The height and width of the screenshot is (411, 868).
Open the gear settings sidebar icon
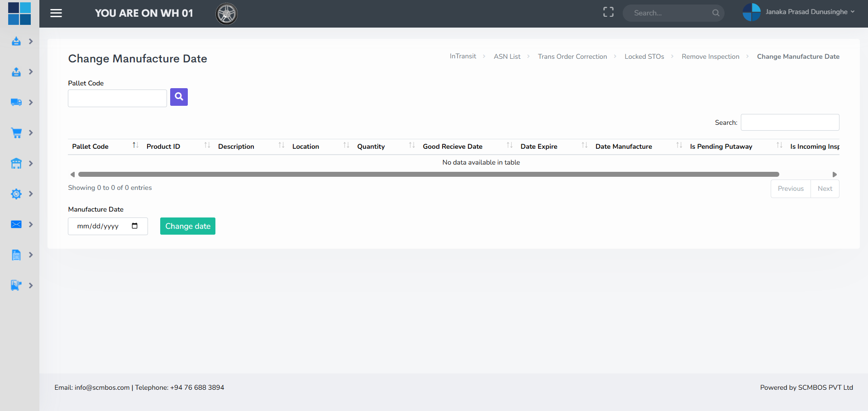pos(16,194)
